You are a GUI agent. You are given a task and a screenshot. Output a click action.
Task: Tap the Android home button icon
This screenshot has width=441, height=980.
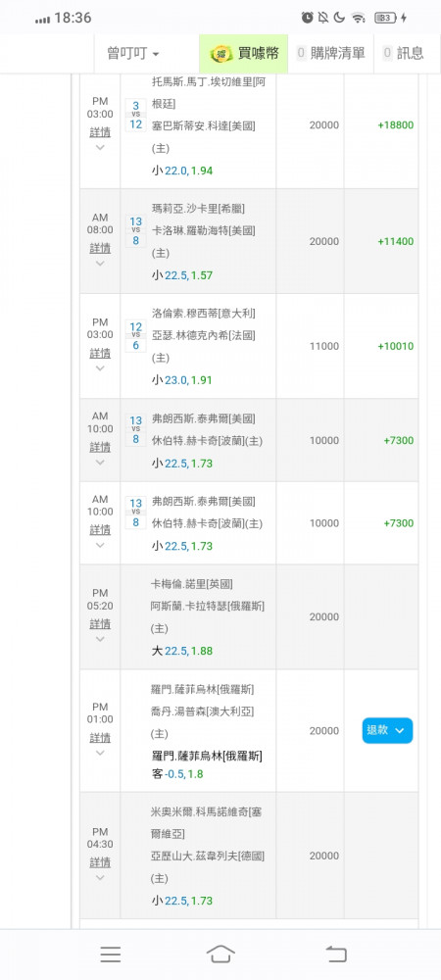pyautogui.click(x=220, y=954)
